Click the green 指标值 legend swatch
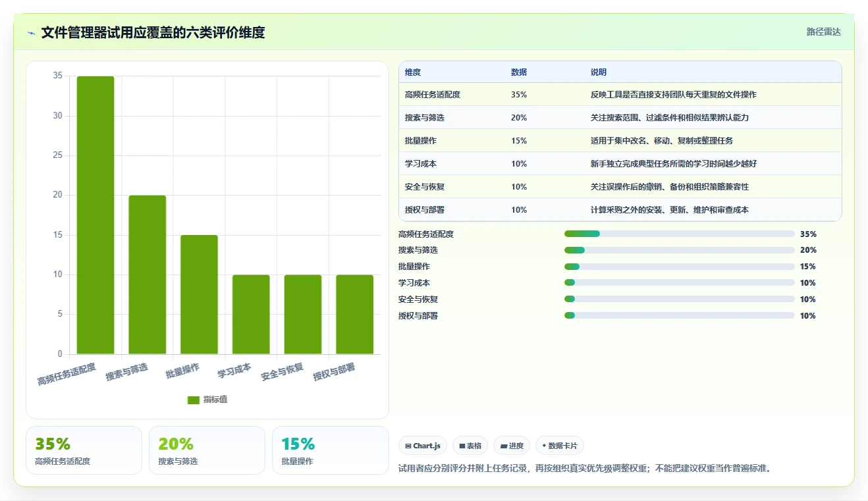Image resolution: width=868 pixels, height=501 pixels. tap(194, 400)
